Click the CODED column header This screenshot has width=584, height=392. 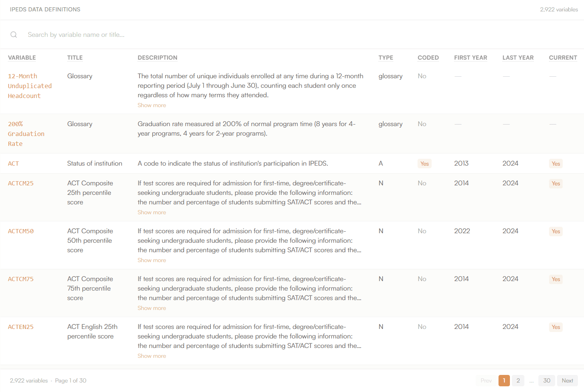(x=428, y=58)
